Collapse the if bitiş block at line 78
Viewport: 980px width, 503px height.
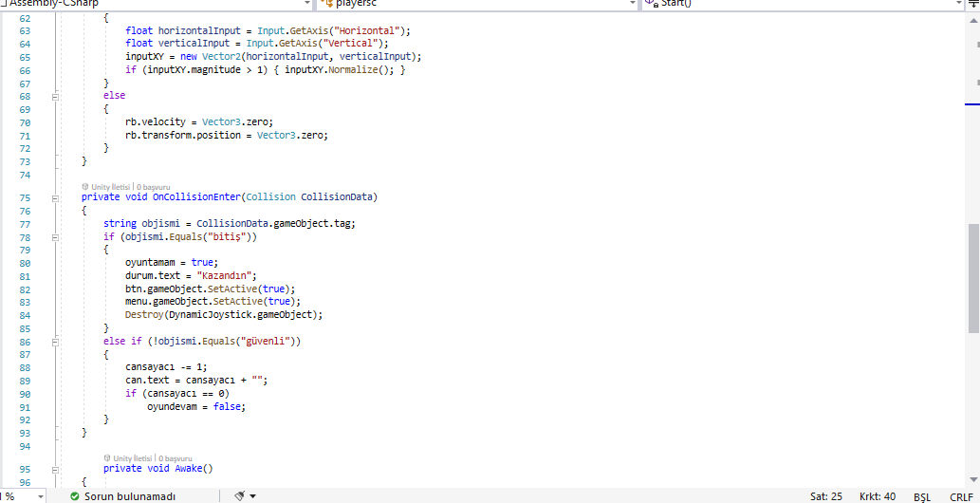55,237
